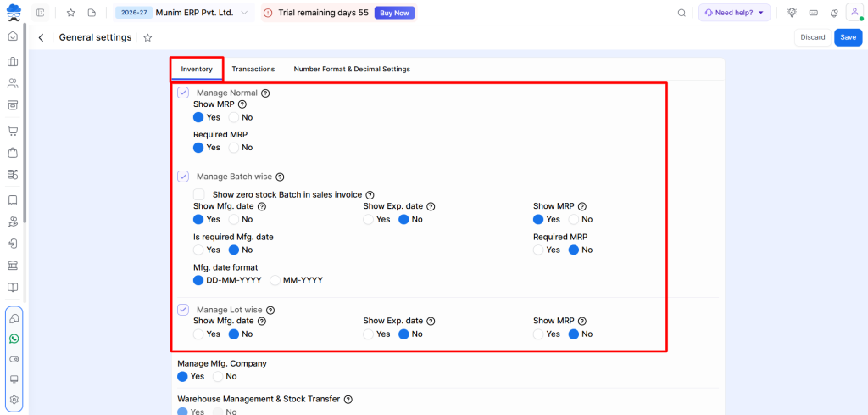
Task: Click help icon beside Warehouse Management & Stock Transfer
Action: tap(348, 399)
